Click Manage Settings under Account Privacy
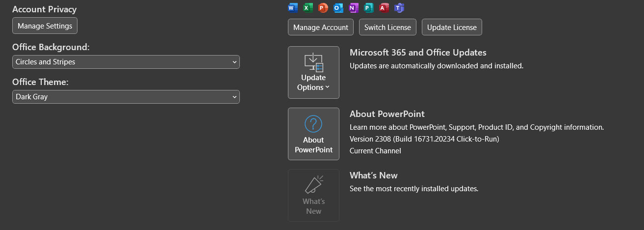This screenshot has width=644, height=230. coord(45,26)
